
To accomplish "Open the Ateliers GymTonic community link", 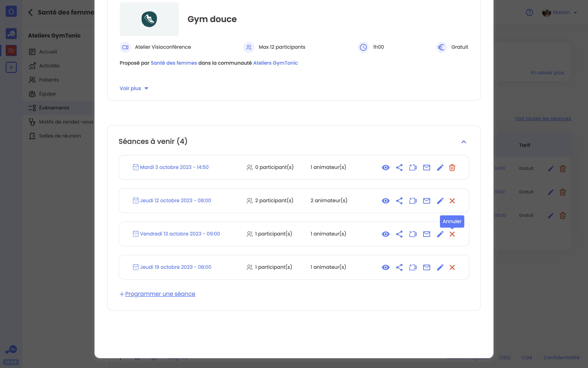I will 275,63.
